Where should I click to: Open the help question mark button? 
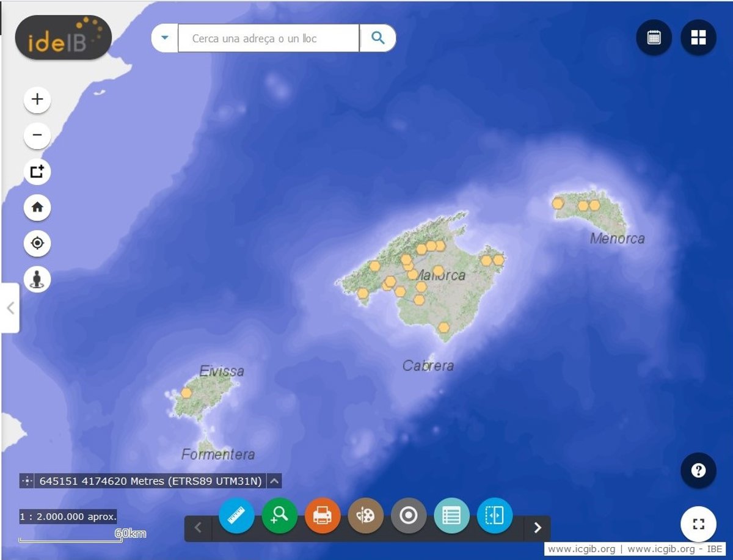point(698,471)
